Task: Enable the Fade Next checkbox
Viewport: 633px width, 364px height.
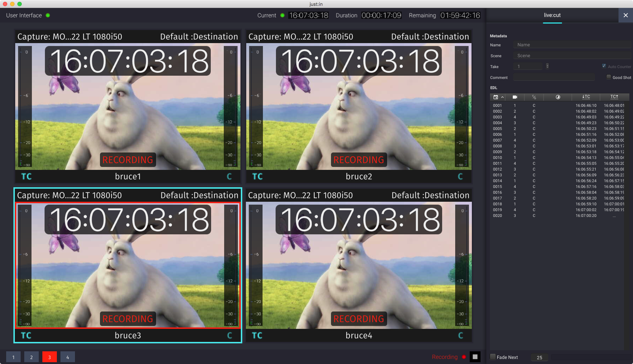Action: 493,357
